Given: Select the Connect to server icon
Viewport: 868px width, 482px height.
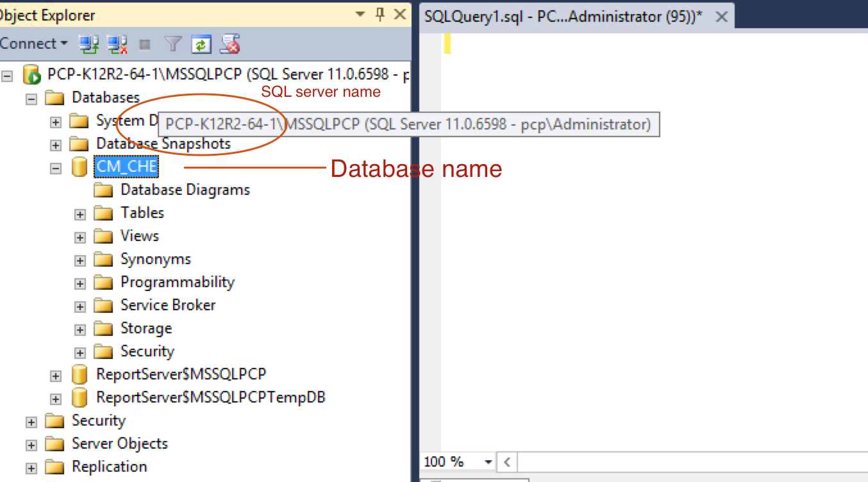Looking at the screenshot, I should [88, 44].
